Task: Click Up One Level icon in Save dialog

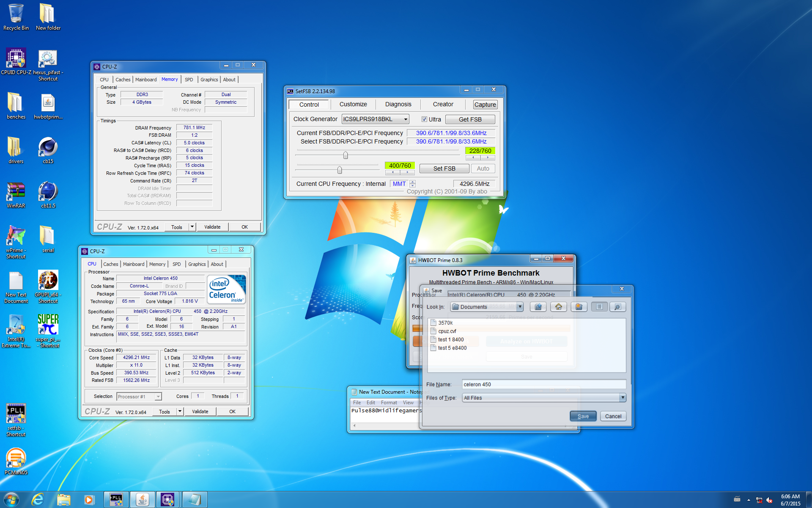Action: click(x=538, y=307)
